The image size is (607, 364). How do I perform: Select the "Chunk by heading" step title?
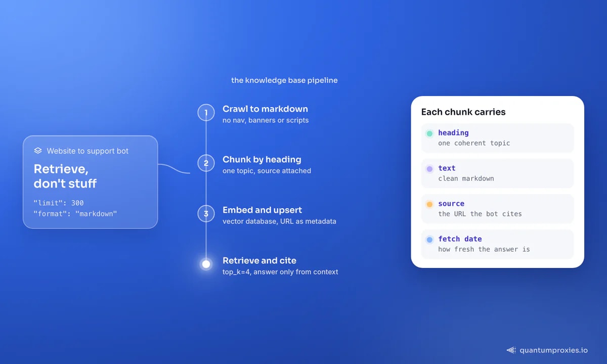point(262,159)
